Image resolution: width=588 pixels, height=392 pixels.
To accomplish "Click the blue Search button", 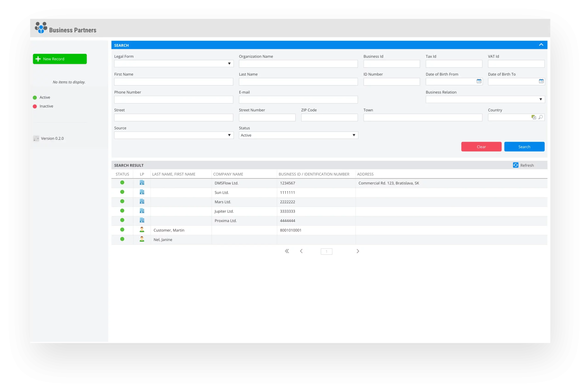I will tap(524, 147).
